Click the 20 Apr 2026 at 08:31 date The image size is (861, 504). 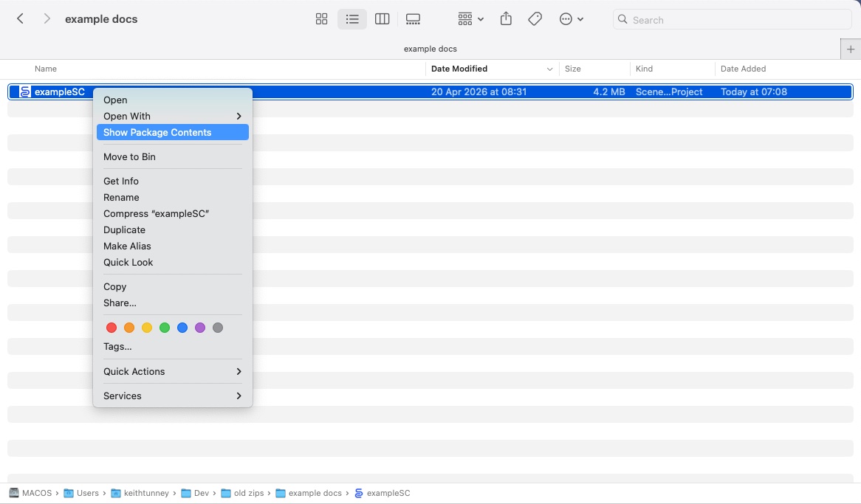coord(478,92)
